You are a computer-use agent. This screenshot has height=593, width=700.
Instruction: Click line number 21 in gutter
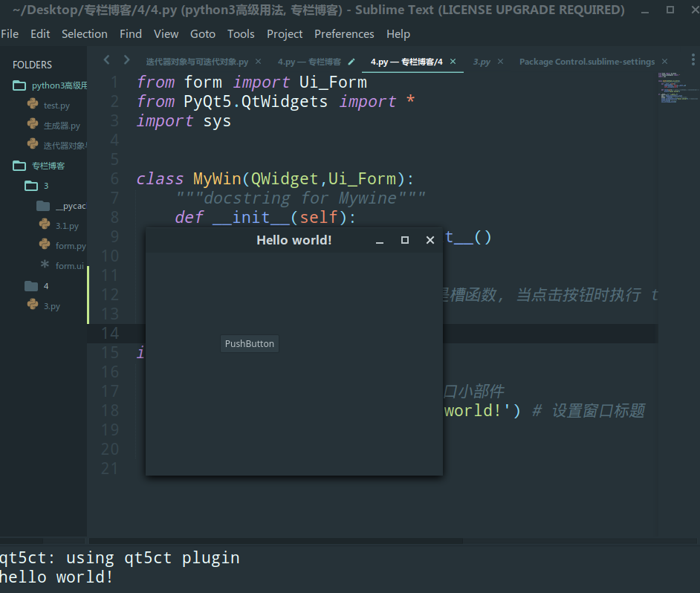110,469
